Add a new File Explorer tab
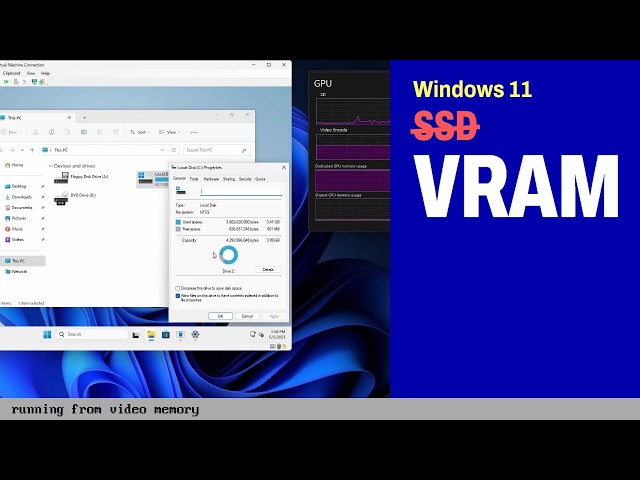 [x=84, y=118]
